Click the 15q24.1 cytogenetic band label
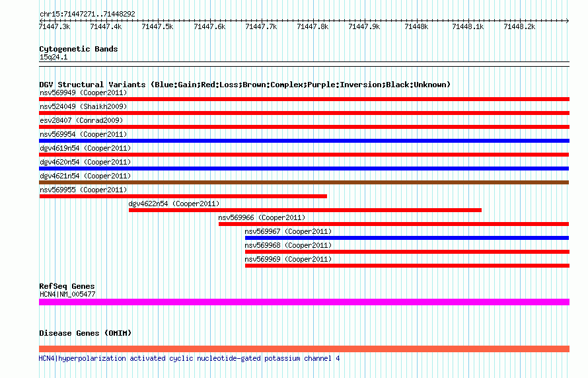 tap(54, 57)
